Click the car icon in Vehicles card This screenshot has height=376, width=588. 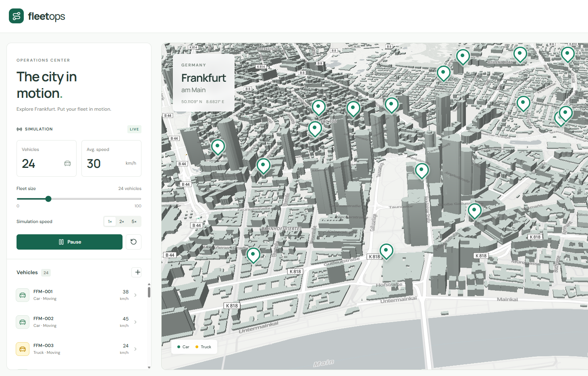pyautogui.click(x=67, y=163)
